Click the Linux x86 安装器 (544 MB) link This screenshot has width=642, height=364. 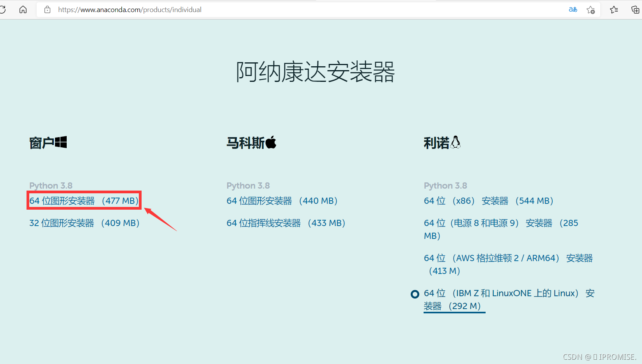[488, 200]
